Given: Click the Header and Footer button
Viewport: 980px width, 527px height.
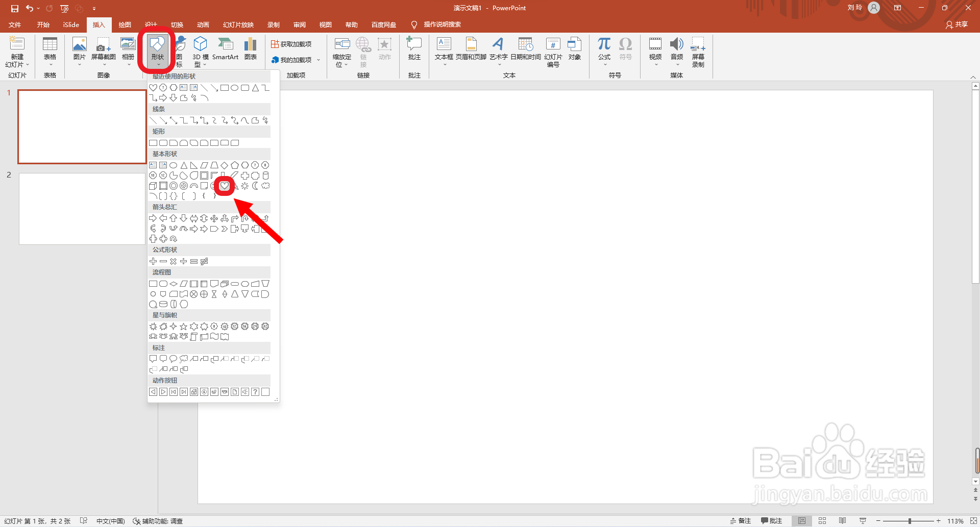Looking at the screenshot, I should pyautogui.click(x=471, y=50).
